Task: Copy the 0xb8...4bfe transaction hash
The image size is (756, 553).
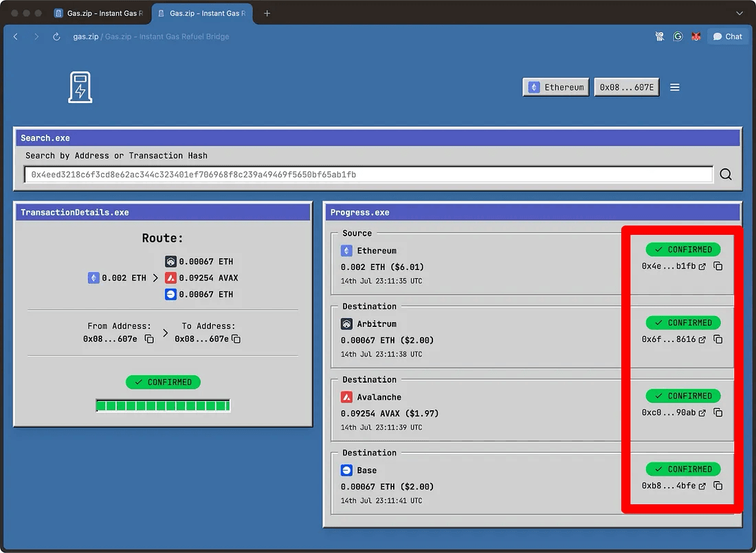Action: point(718,486)
